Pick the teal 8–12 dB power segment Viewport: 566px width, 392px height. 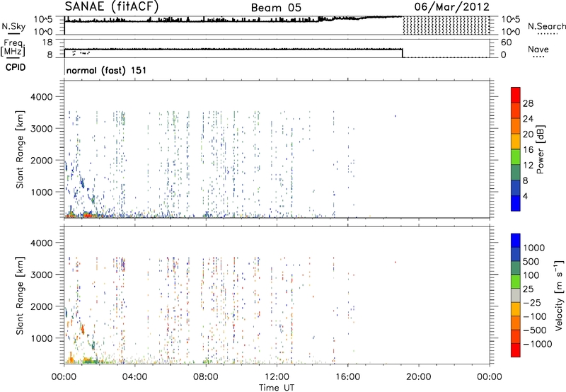516,172
